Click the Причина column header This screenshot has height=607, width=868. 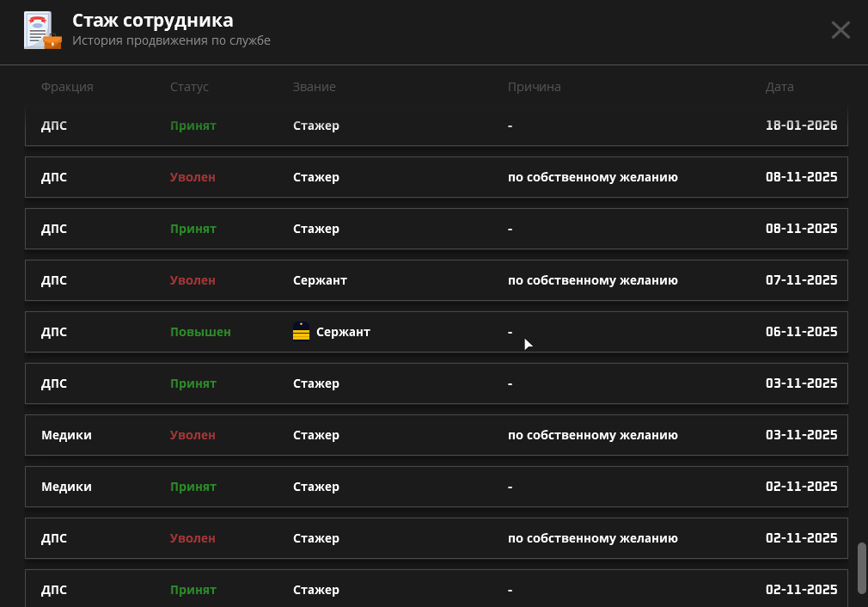point(534,87)
